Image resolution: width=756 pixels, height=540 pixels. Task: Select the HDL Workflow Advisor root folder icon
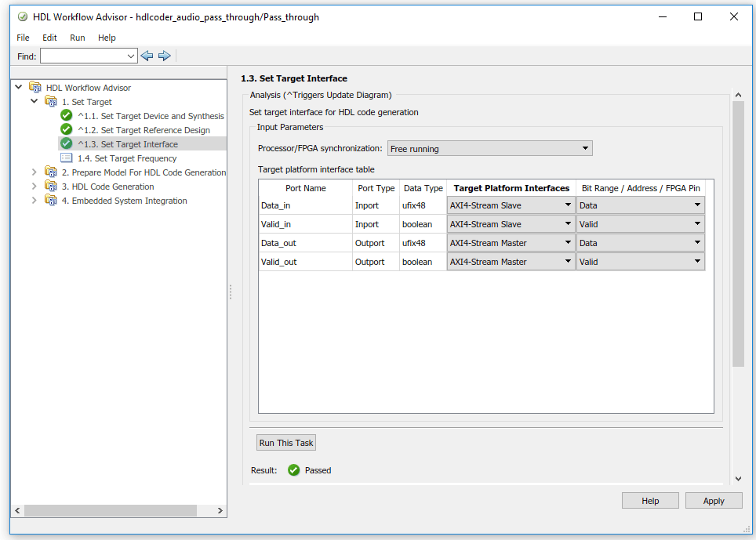(x=35, y=87)
